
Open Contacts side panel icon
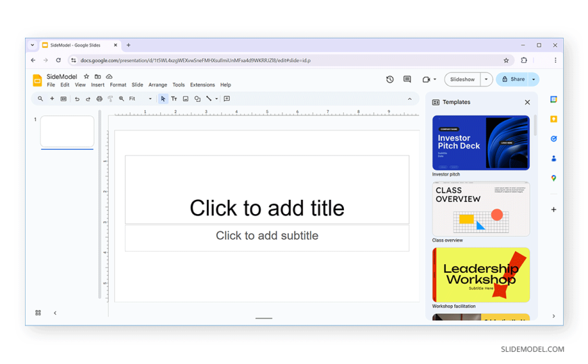click(554, 159)
